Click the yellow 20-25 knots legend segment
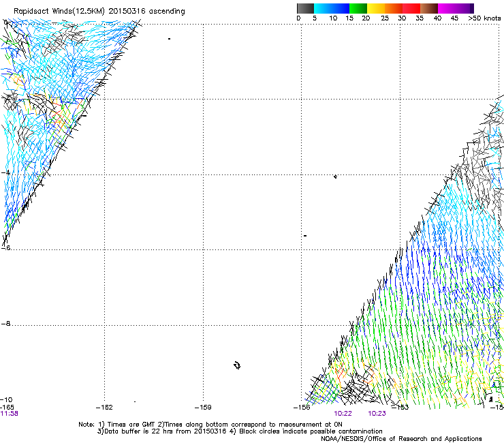 coord(376,8)
